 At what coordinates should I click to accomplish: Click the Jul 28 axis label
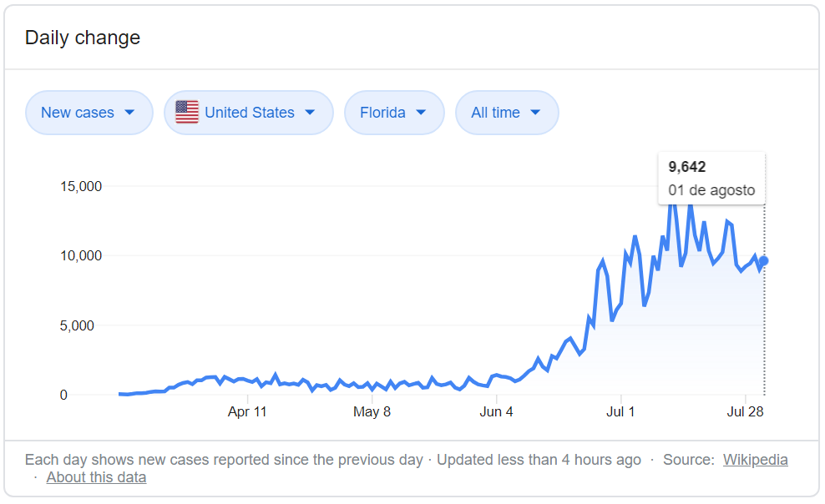(x=746, y=411)
